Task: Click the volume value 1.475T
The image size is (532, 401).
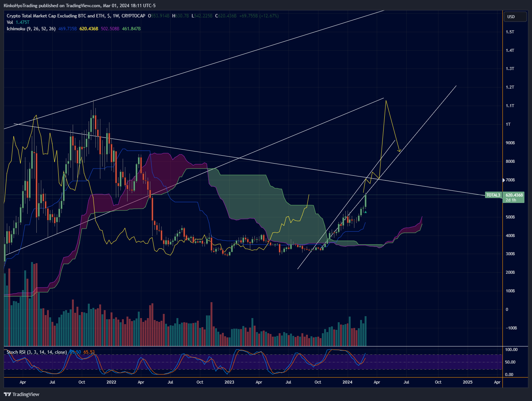Action: [23, 22]
